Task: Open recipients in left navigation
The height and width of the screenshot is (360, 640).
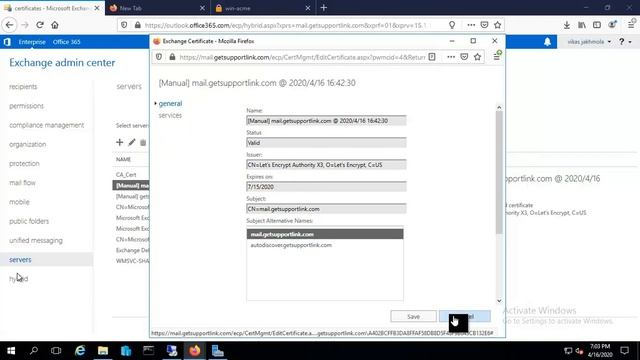Action: click(23, 87)
